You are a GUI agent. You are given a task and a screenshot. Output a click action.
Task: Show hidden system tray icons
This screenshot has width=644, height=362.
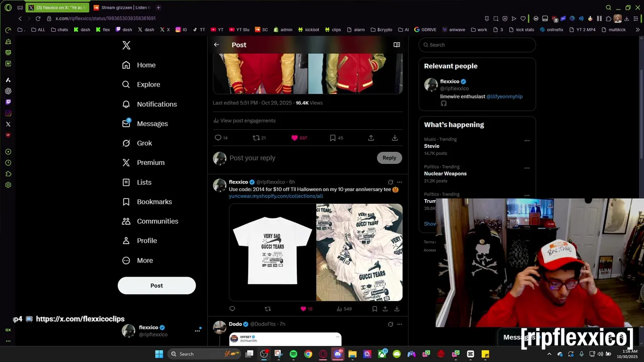(549, 354)
